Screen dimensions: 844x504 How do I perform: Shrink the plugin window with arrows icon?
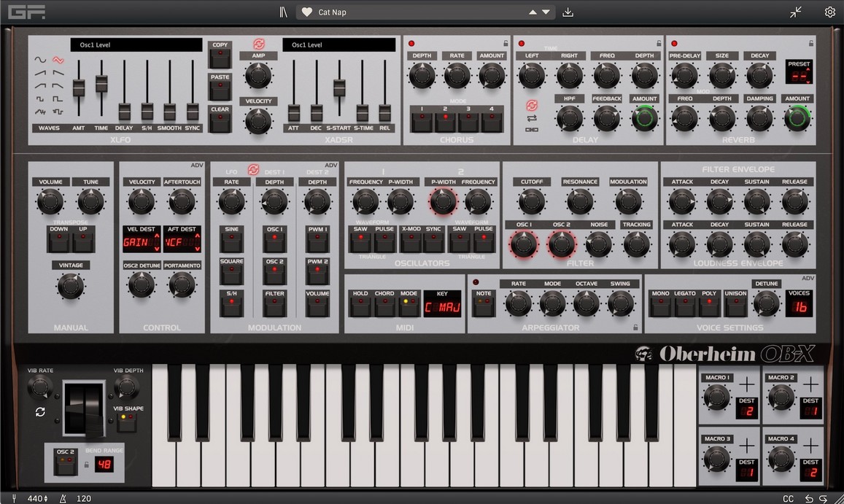pos(796,12)
